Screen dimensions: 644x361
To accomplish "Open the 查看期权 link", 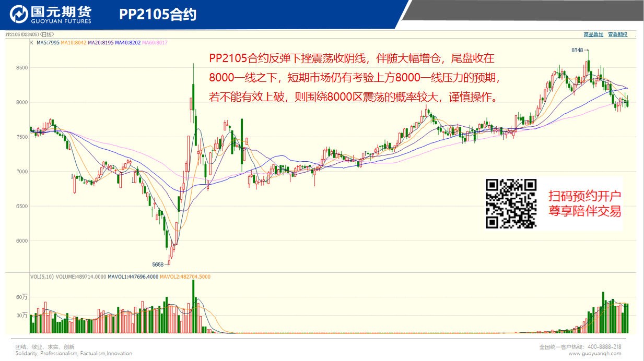I will (x=617, y=34).
